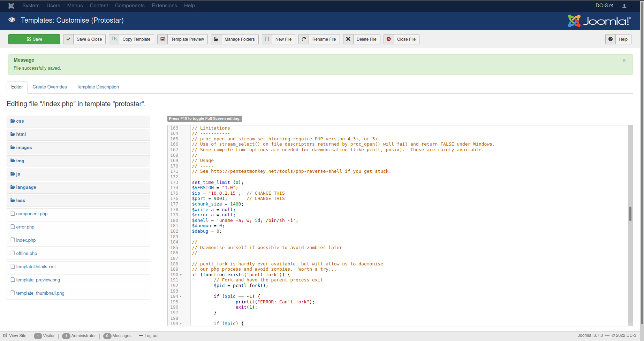Screen dimensions: 644x341
Task: Click Manage Folders button label
Action: 240,39
